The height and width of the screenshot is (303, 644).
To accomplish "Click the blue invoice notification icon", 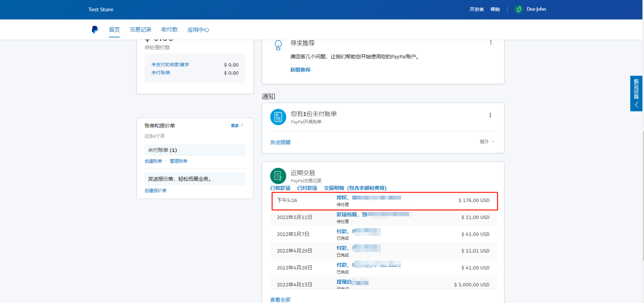I will 278,117.
